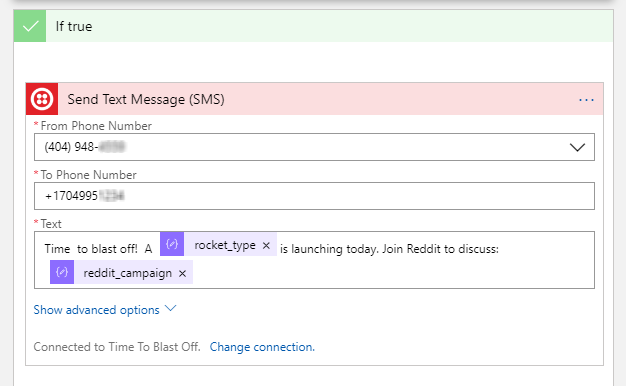The width and height of the screenshot is (626, 386).
Task: Click the If true branch header
Action: click(x=313, y=26)
